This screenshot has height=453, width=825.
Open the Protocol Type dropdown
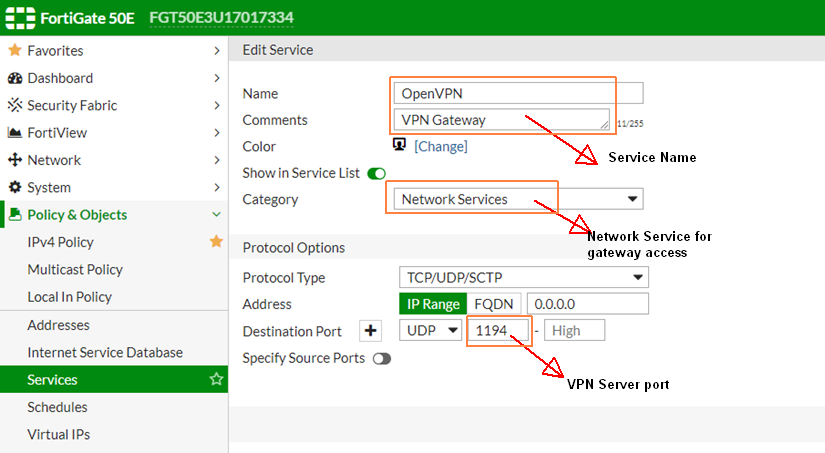[x=524, y=277]
